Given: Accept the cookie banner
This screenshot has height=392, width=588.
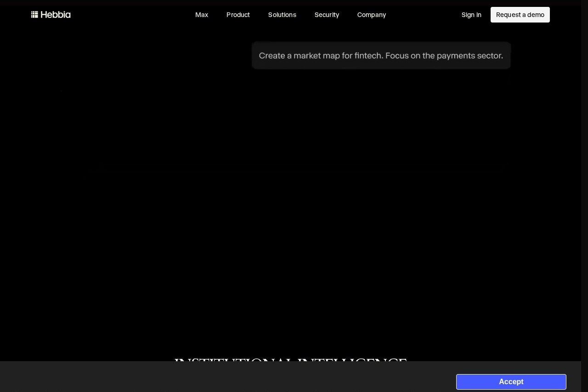Looking at the screenshot, I should pos(511,382).
